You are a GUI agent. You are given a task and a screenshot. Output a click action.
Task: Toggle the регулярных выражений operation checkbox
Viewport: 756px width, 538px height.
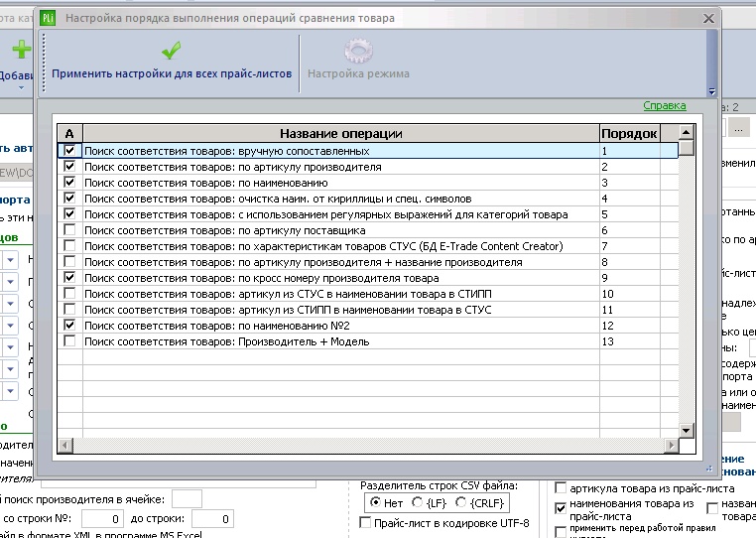pos(69,213)
